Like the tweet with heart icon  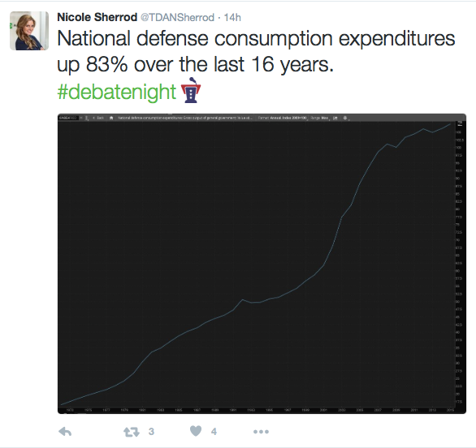click(x=196, y=431)
